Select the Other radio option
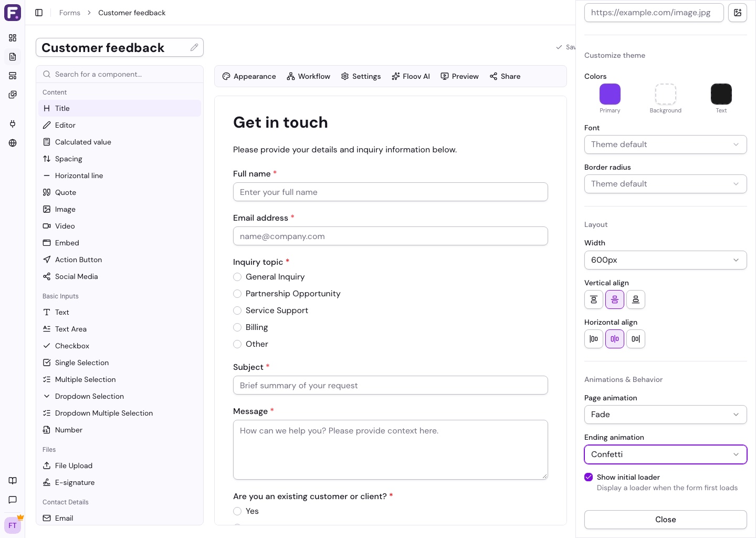This screenshot has width=756, height=538. point(237,344)
